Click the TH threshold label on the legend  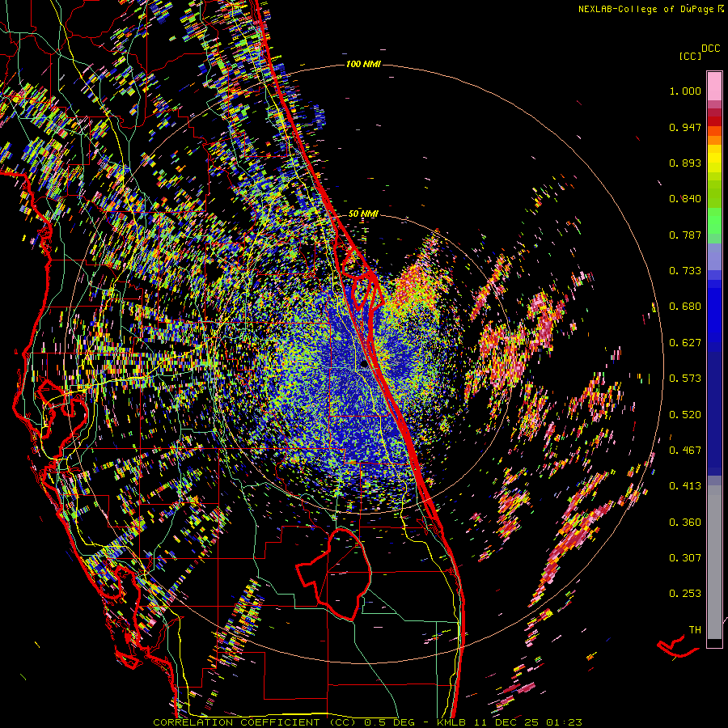pos(695,630)
